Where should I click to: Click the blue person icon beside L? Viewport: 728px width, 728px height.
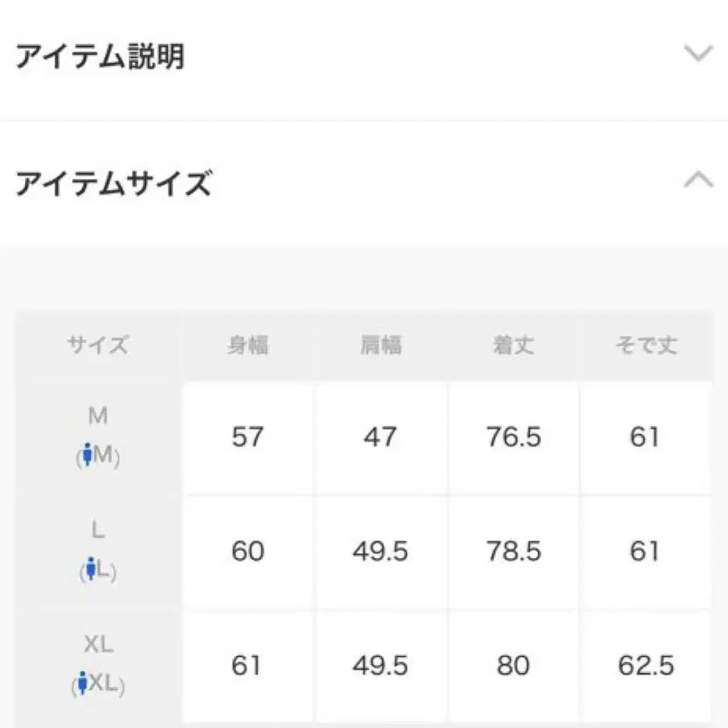click(x=91, y=570)
